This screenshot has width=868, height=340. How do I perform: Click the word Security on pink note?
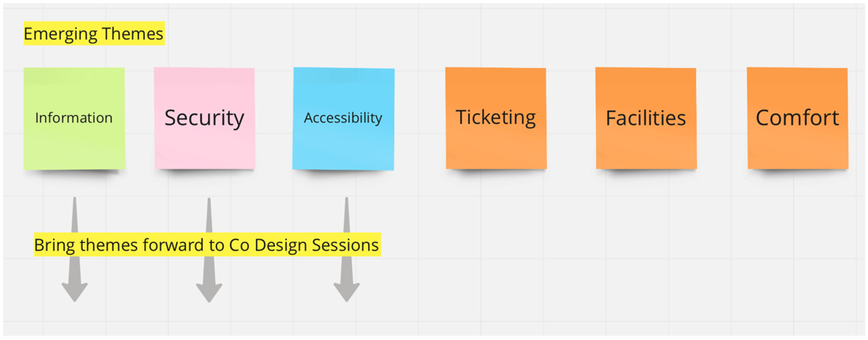pos(204,118)
